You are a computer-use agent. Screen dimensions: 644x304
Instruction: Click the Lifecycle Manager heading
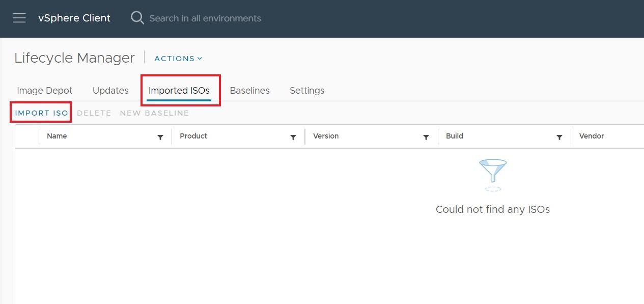(75, 58)
